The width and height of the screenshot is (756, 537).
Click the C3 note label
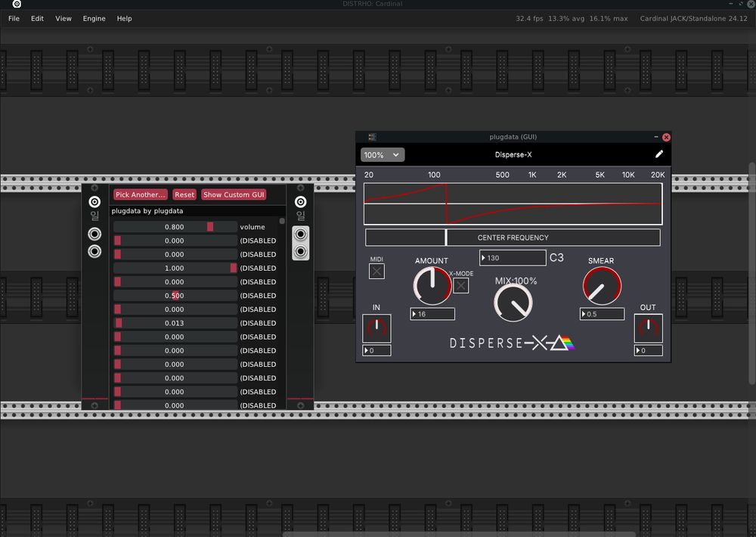click(x=556, y=258)
